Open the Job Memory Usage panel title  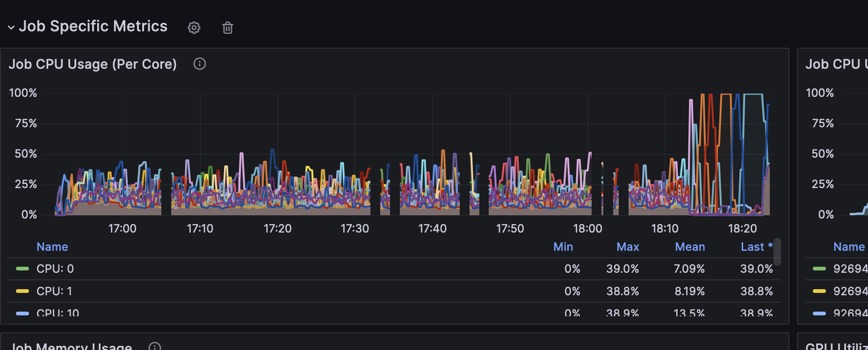[x=72, y=346]
